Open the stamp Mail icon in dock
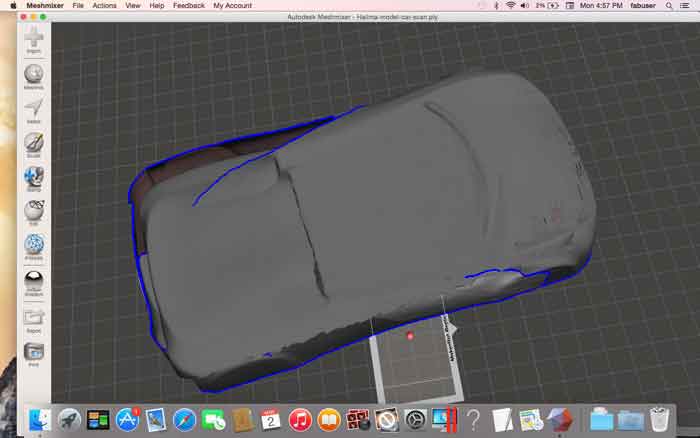Image resolution: width=700 pixels, height=438 pixels. pyautogui.click(x=156, y=420)
